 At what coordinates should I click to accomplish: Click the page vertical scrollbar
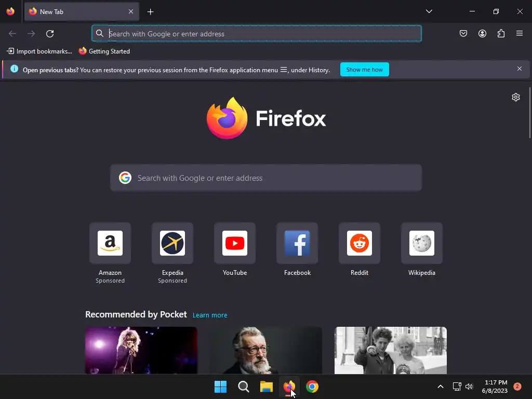pyautogui.click(x=530, y=113)
